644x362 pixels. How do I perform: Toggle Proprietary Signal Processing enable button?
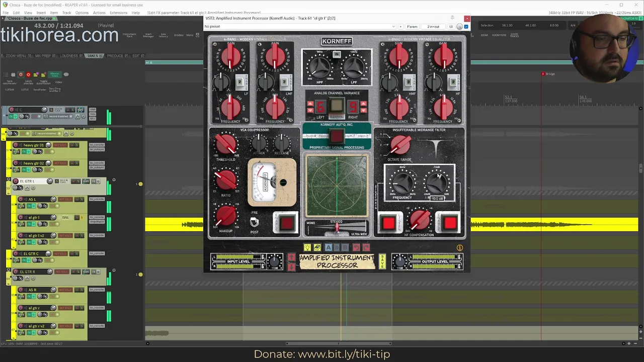click(337, 136)
